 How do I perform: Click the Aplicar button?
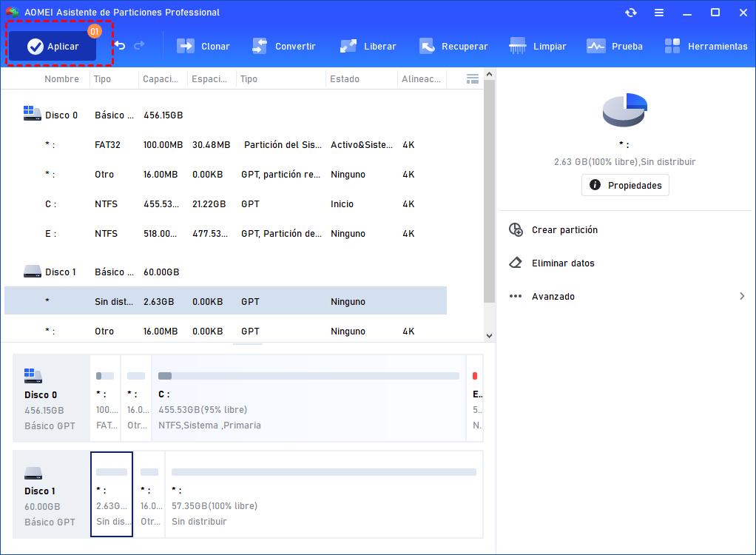point(53,47)
